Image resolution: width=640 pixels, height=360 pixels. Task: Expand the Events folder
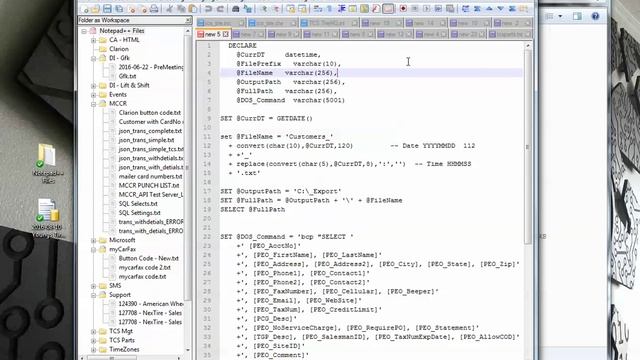[x=93, y=95]
